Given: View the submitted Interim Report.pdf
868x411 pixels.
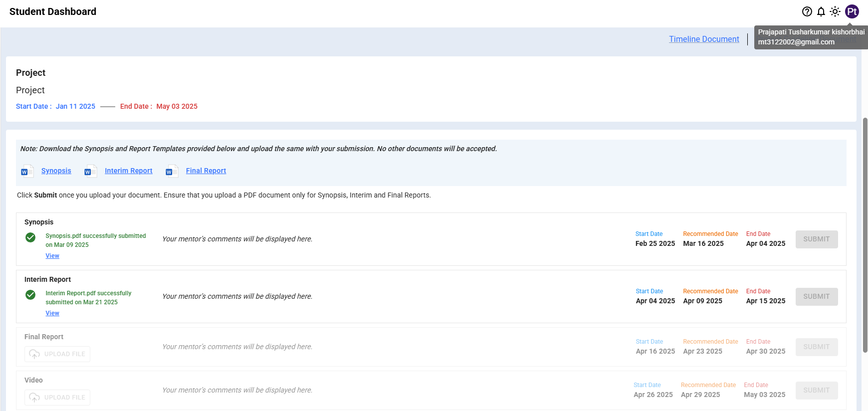Looking at the screenshot, I should pos(52,313).
